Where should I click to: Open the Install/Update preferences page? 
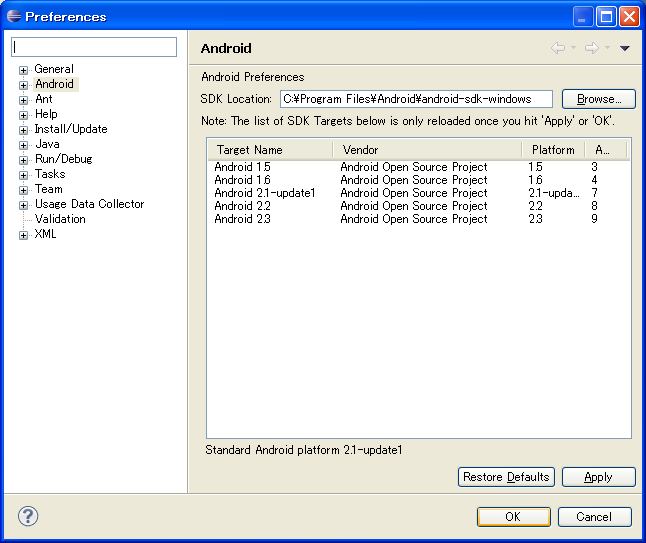[70, 129]
